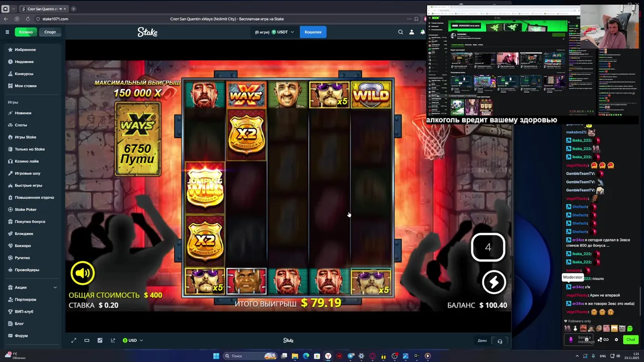Click the Stake Poker sidebar icon

coord(10,210)
